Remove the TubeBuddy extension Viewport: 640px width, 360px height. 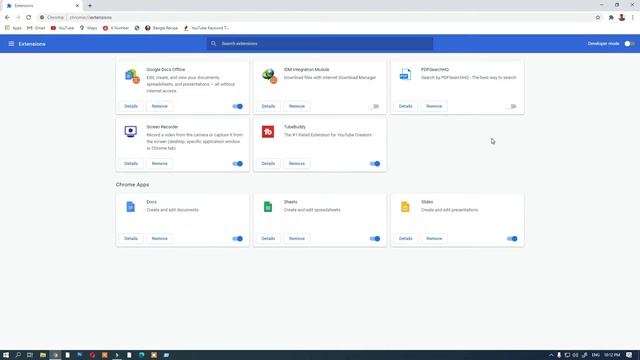(x=297, y=164)
